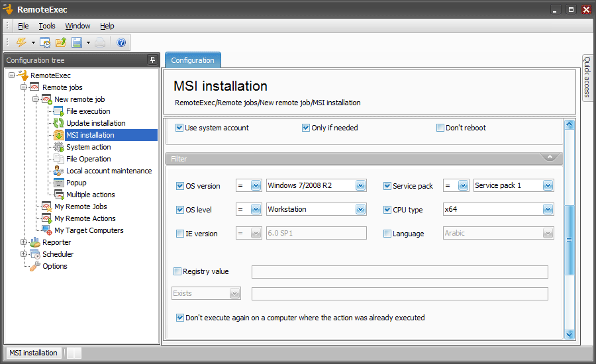Enable the Language filter checkbox

(387, 234)
